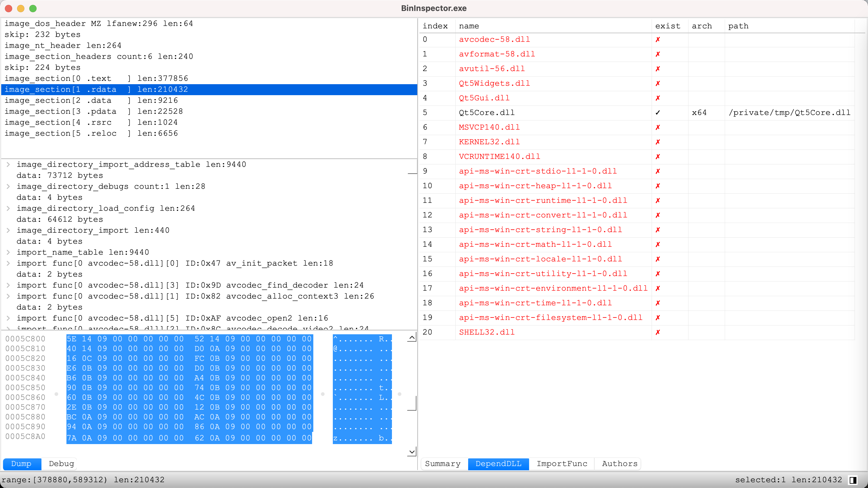Expand image_directory_load_config entry
The height and width of the screenshot is (488, 868).
(x=8, y=208)
